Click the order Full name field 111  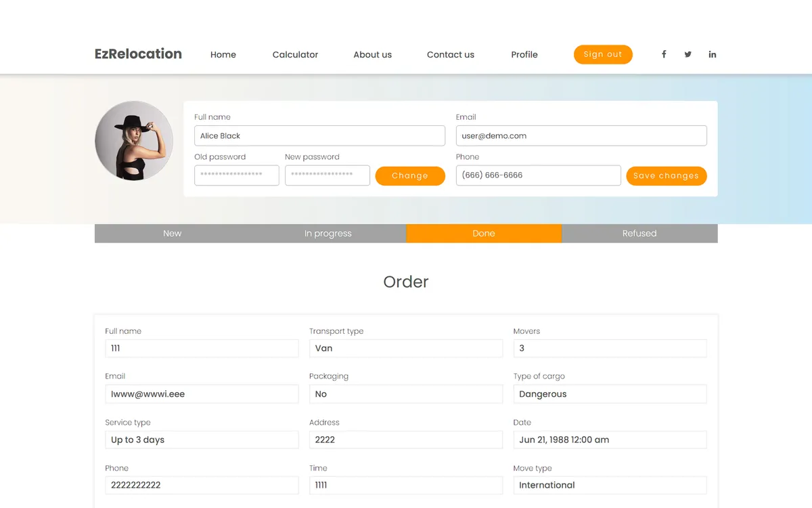pyautogui.click(x=202, y=348)
